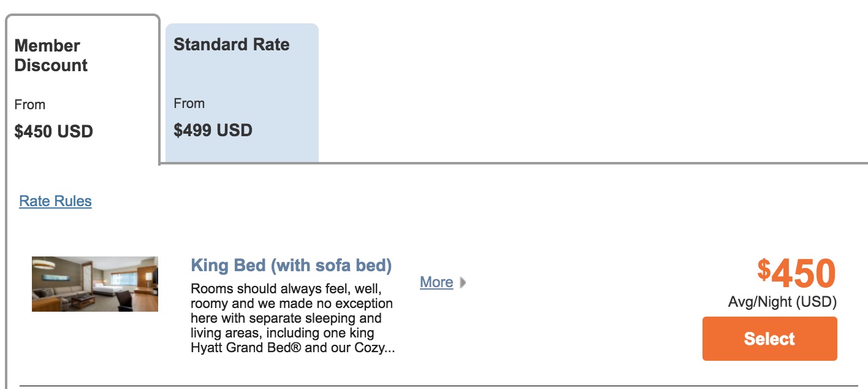Click the More link for room details
868x389 pixels.
(x=436, y=282)
